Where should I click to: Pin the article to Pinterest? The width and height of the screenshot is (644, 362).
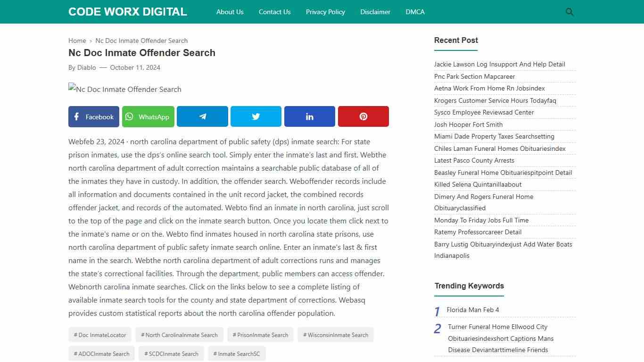pyautogui.click(x=363, y=116)
